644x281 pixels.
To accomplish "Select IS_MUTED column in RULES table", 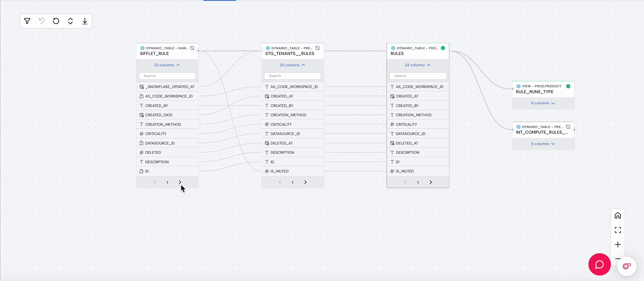I will (405, 171).
